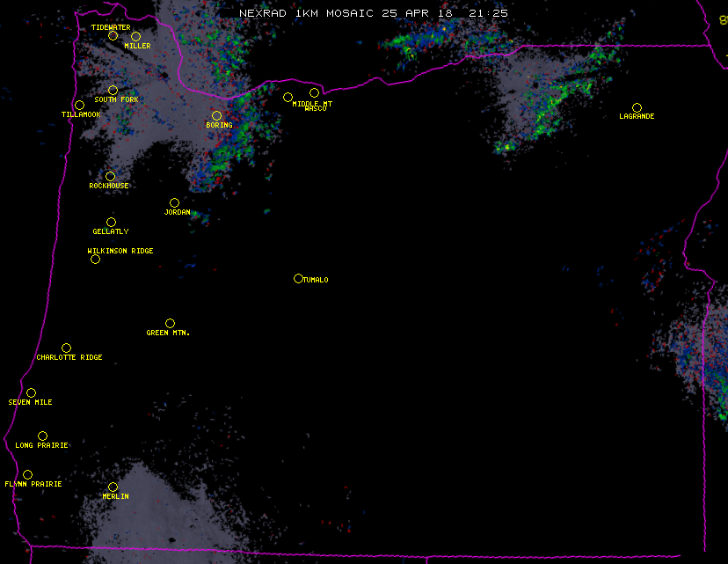
Task: Select the Tillamook station circle marker
Action: click(x=79, y=106)
